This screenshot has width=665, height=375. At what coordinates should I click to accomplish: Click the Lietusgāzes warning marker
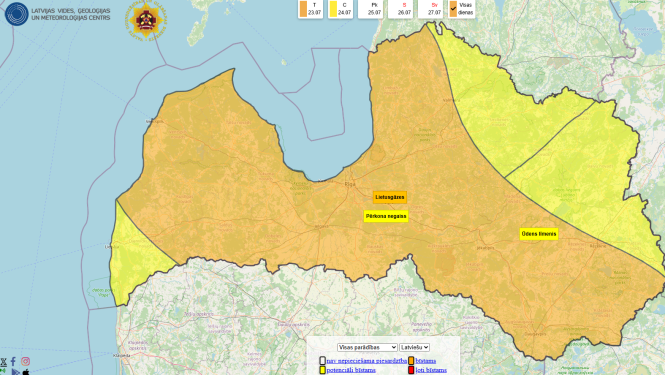390,197
